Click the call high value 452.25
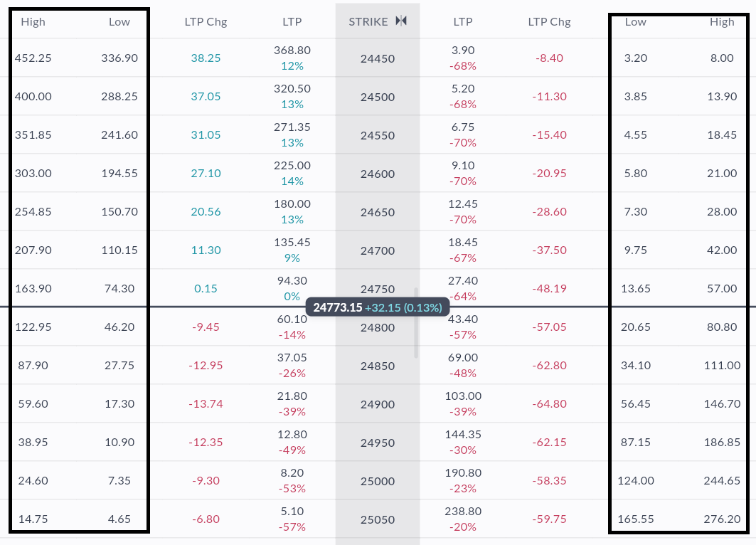Image resolution: width=756 pixels, height=545 pixels. coord(33,58)
